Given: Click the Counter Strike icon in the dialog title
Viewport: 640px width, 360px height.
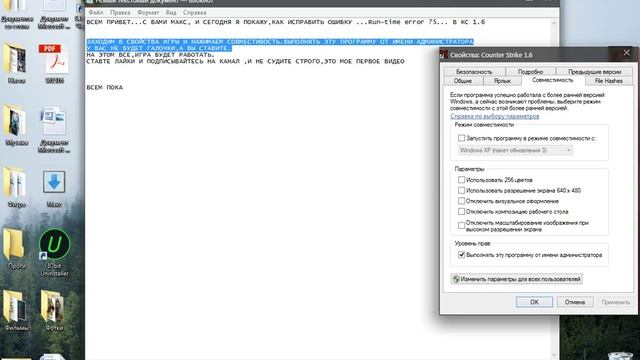Looking at the screenshot, I should point(444,55).
